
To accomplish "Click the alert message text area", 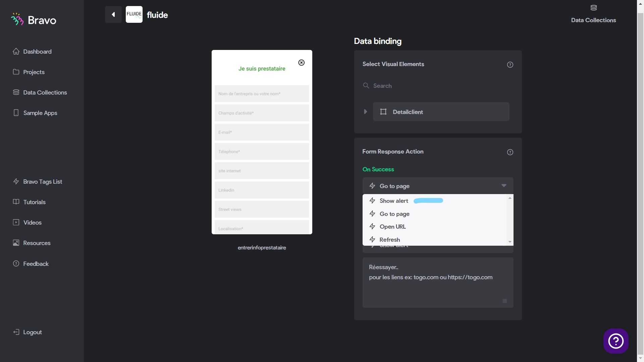I will 438,283.
